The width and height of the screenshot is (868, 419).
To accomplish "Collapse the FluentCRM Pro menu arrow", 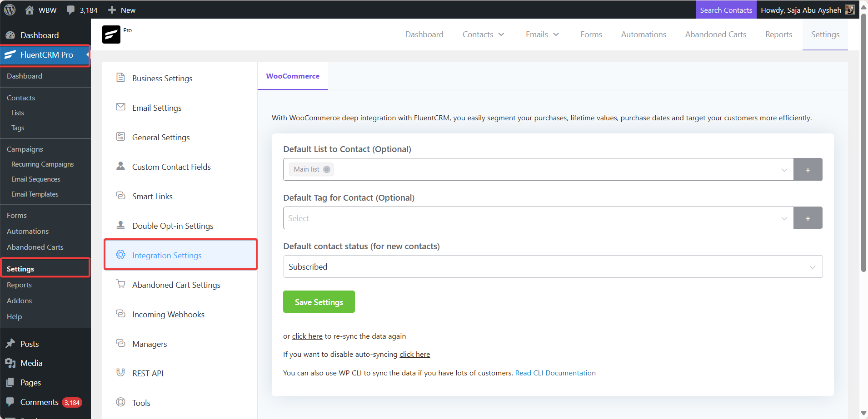I will 87,54.
